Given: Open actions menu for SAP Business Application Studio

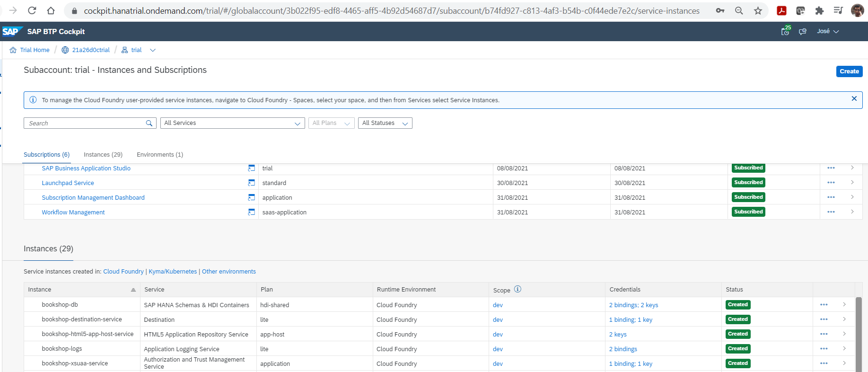Looking at the screenshot, I should 831,168.
